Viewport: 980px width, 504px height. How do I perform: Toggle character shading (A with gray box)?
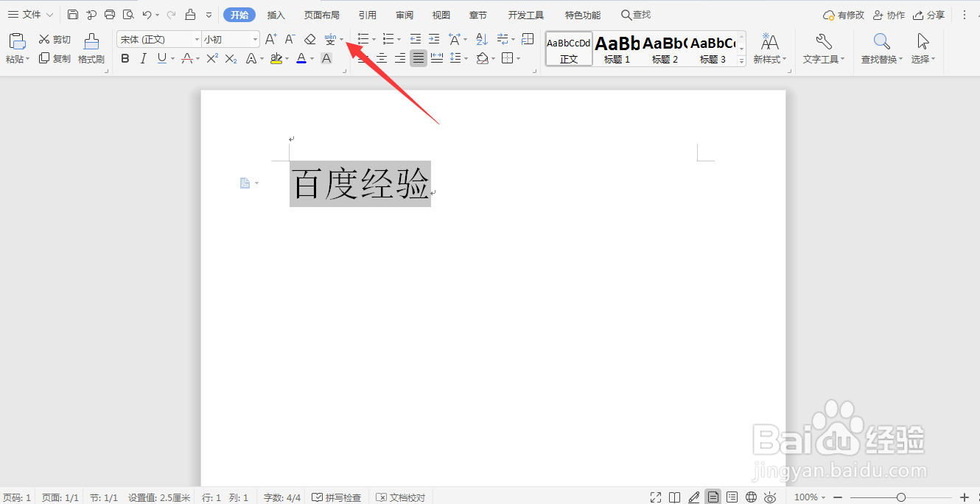click(x=326, y=59)
